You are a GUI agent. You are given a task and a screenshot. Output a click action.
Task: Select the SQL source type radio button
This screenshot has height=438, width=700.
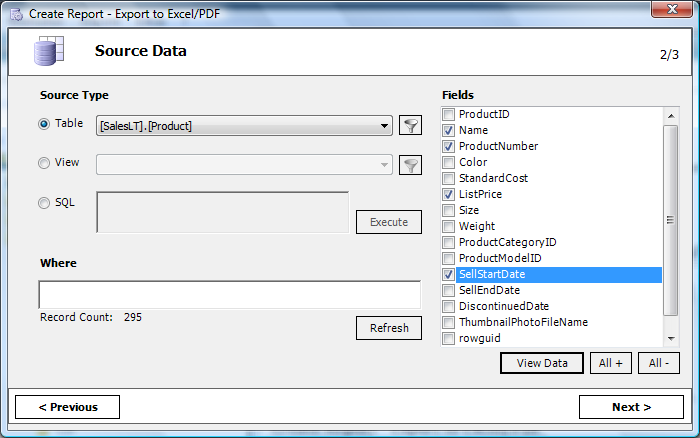44,203
